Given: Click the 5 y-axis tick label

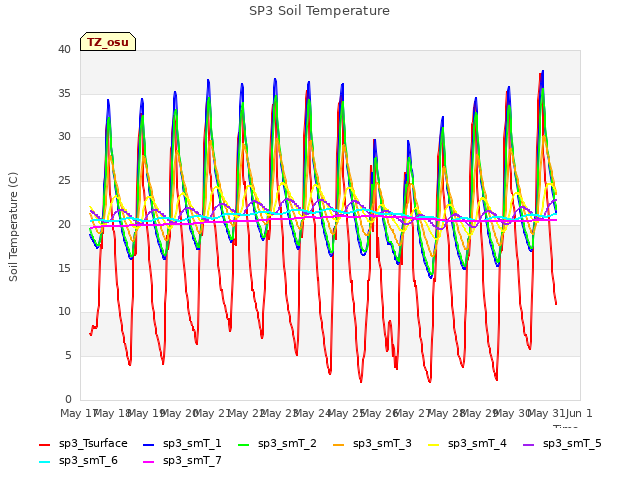Looking at the screenshot, I should coord(68,356).
